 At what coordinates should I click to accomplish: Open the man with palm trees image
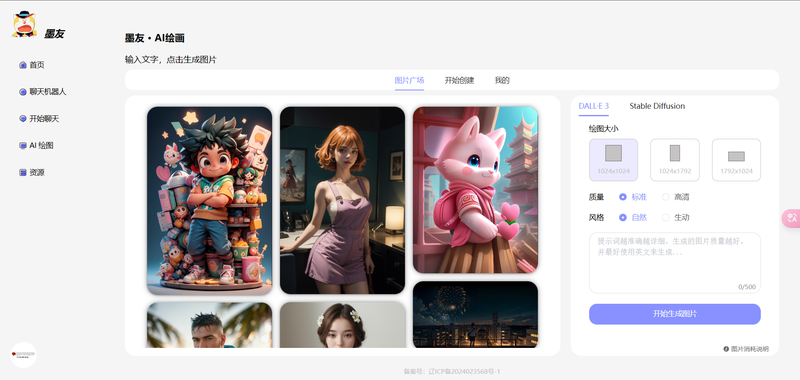209,325
